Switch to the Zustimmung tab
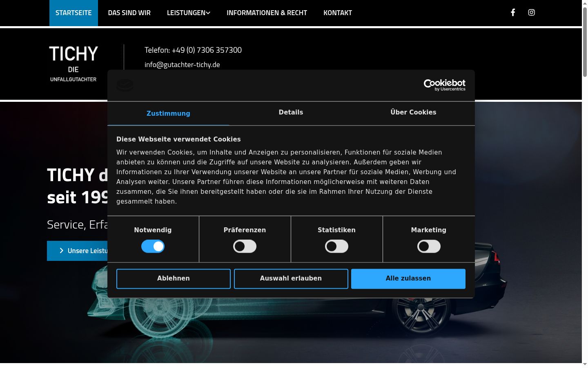The width and height of the screenshot is (588, 368). [x=168, y=113]
